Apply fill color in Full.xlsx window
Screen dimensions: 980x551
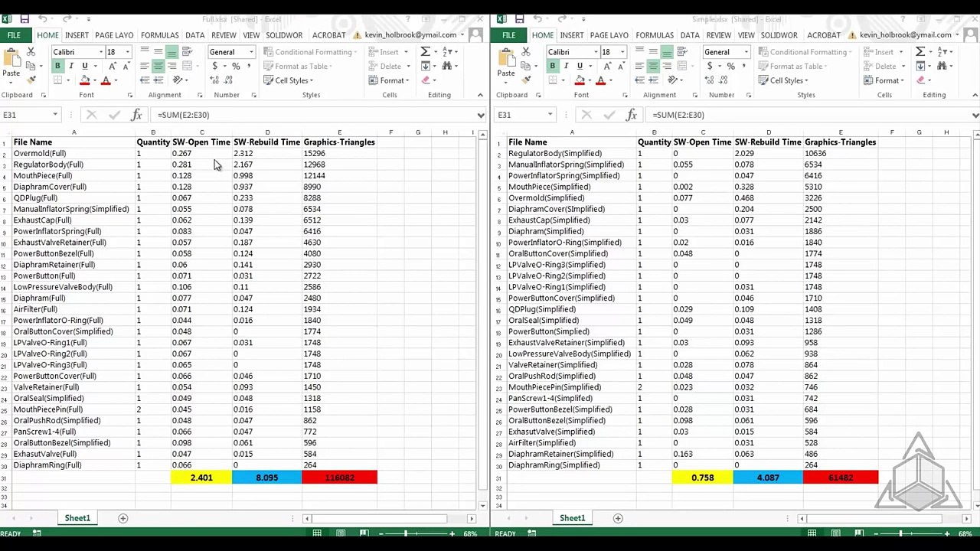pyautogui.click(x=84, y=80)
